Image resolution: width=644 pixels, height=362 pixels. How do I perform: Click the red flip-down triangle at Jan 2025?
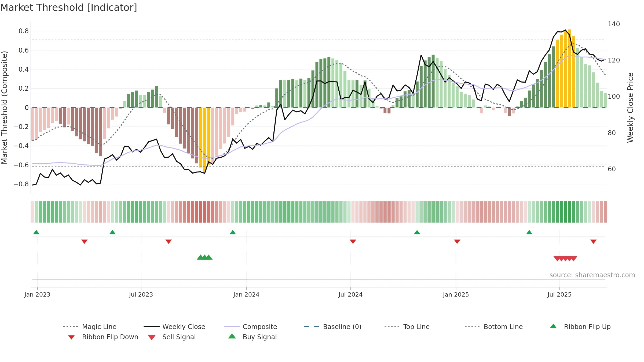tap(457, 242)
